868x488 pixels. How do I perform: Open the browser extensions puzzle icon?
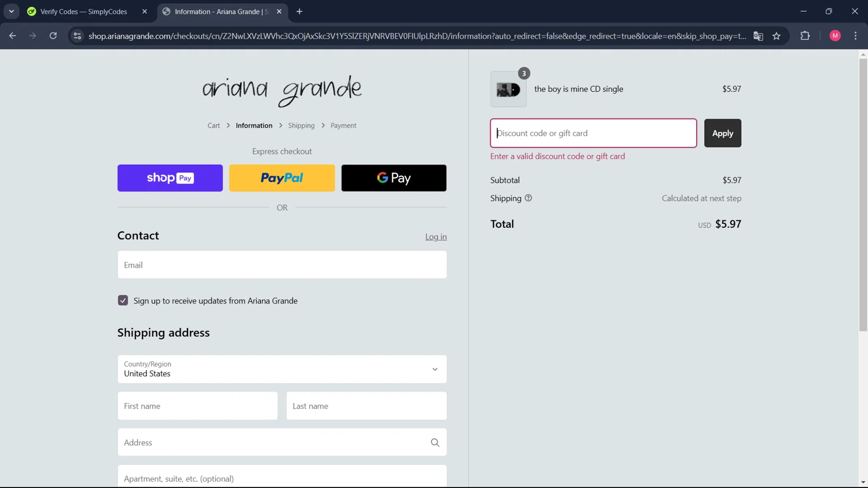point(805,36)
